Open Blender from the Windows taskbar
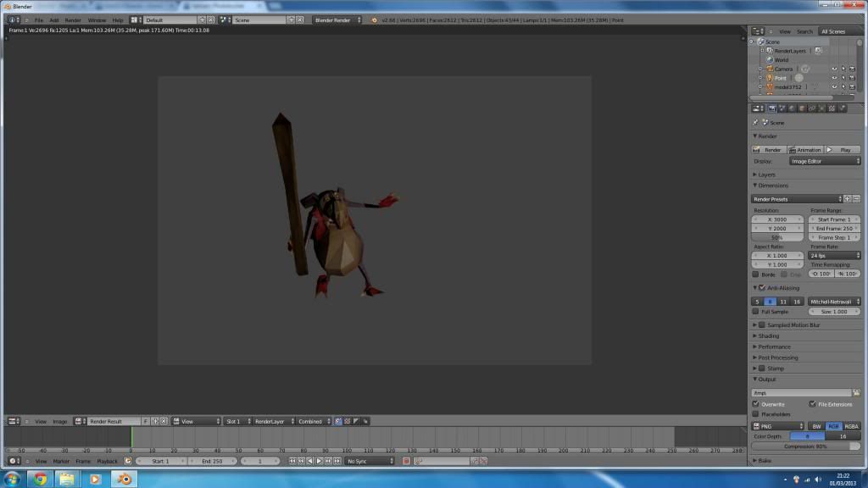Viewport: 868px width, 488px height. click(x=124, y=480)
